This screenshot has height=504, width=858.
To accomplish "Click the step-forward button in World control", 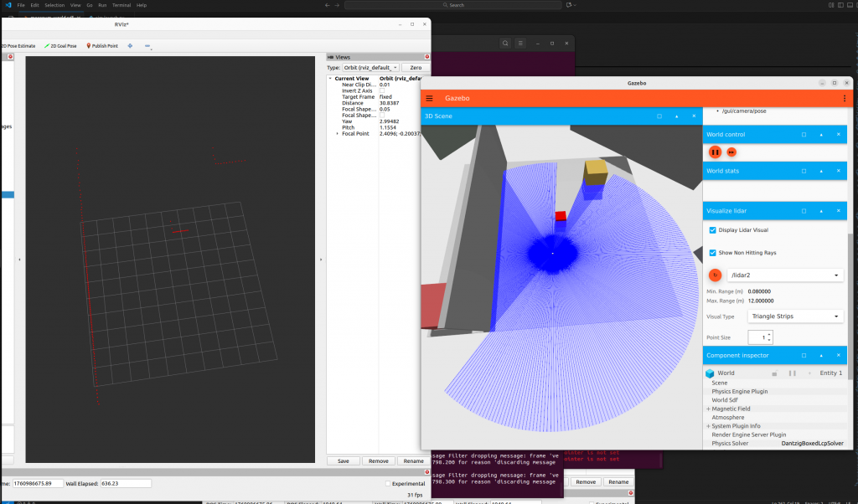I will click(x=731, y=152).
